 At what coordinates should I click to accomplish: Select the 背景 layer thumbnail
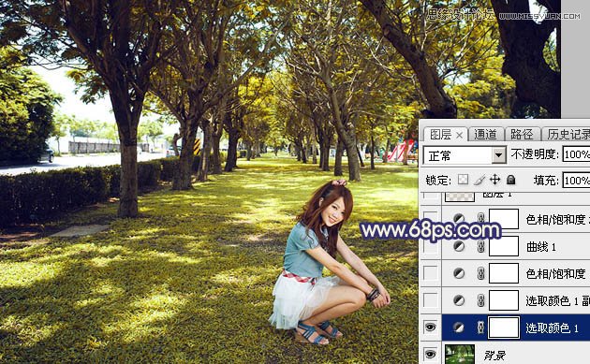(x=460, y=354)
